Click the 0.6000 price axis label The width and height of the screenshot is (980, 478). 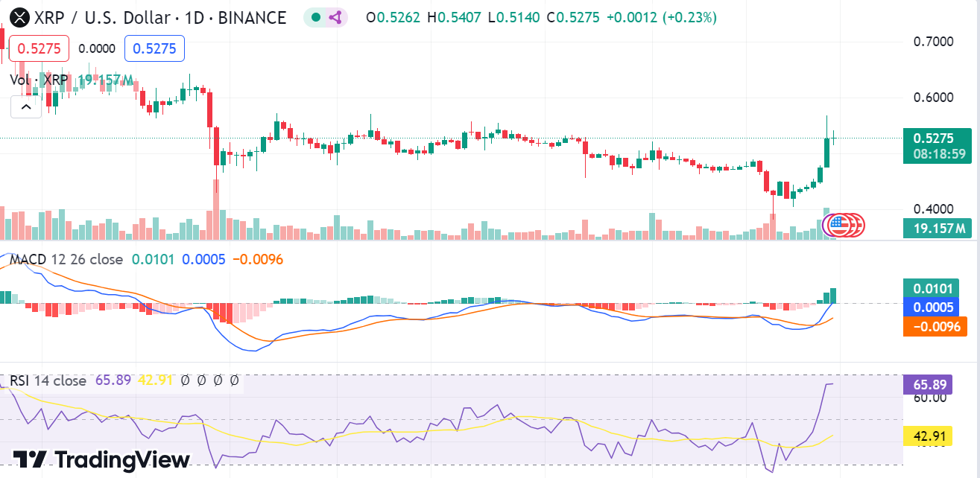pyautogui.click(x=933, y=97)
